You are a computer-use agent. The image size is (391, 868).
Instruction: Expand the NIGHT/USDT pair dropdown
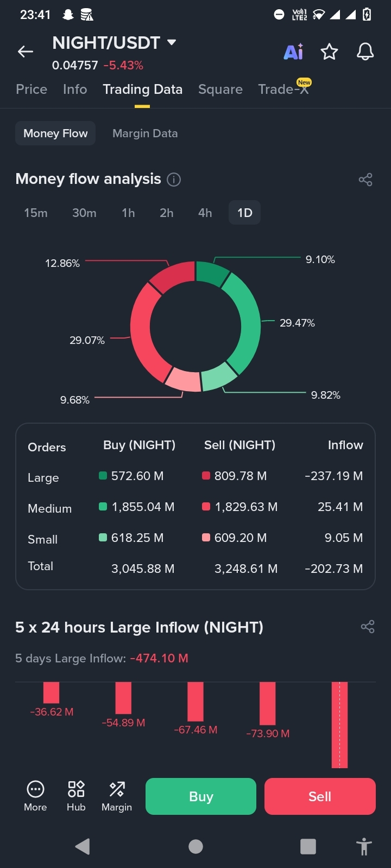point(172,42)
